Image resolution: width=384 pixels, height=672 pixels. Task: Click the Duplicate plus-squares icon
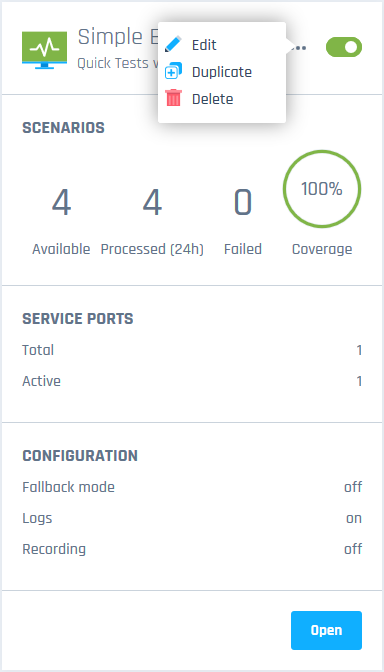173,72
